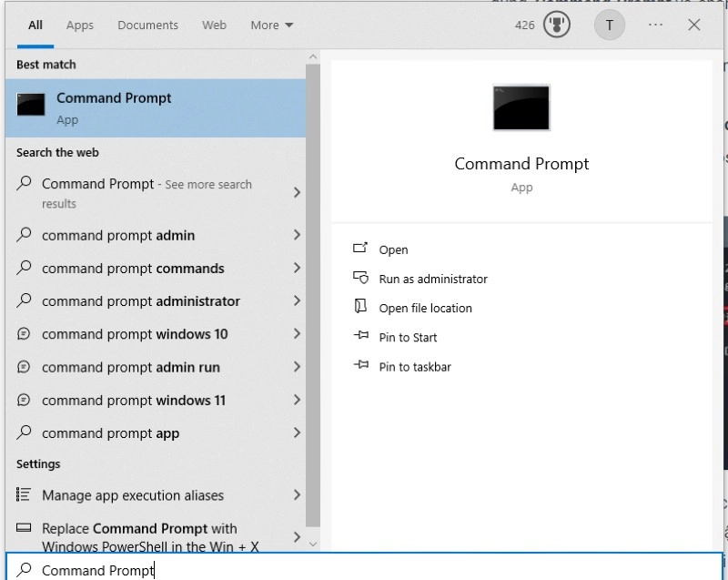
Task: Switch to the Apps tab
Action: click(x=80, y=25)
